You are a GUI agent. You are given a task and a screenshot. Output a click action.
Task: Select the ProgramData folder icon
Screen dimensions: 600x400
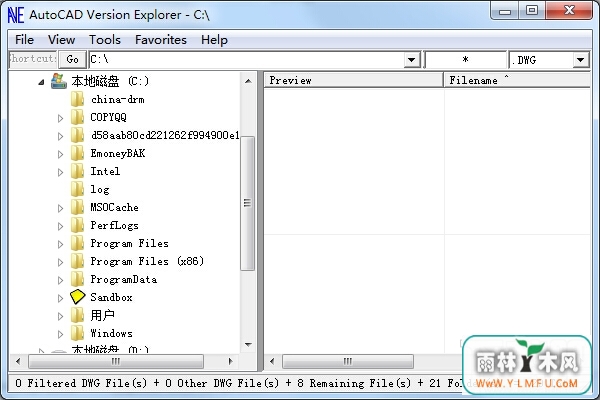coord(77,279)
